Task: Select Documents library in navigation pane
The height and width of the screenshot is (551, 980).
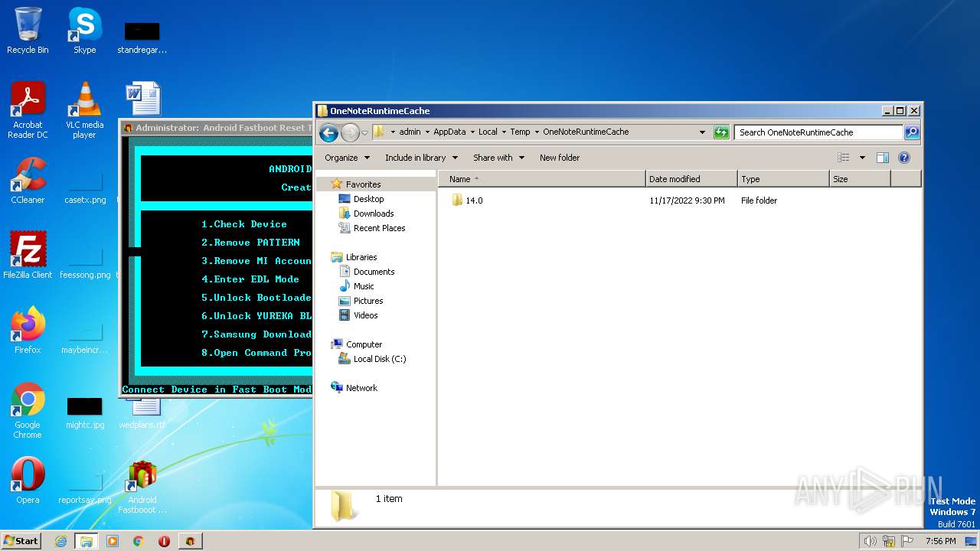Action: [374, 272]
